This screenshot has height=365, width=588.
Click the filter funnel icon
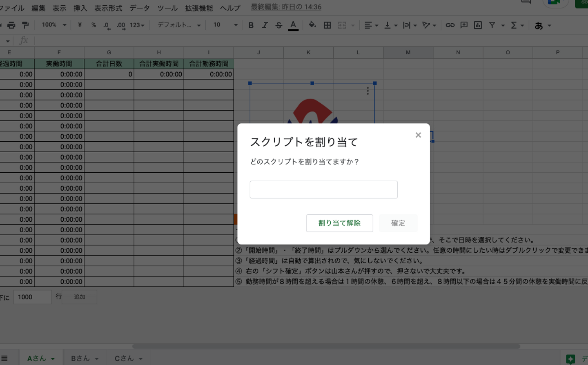pyautogui.click(x=492, y=25)
